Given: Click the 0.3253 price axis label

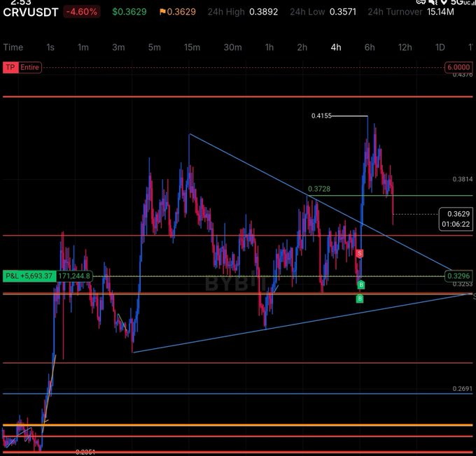Looking at the screenshot, I should coord(462,284).
